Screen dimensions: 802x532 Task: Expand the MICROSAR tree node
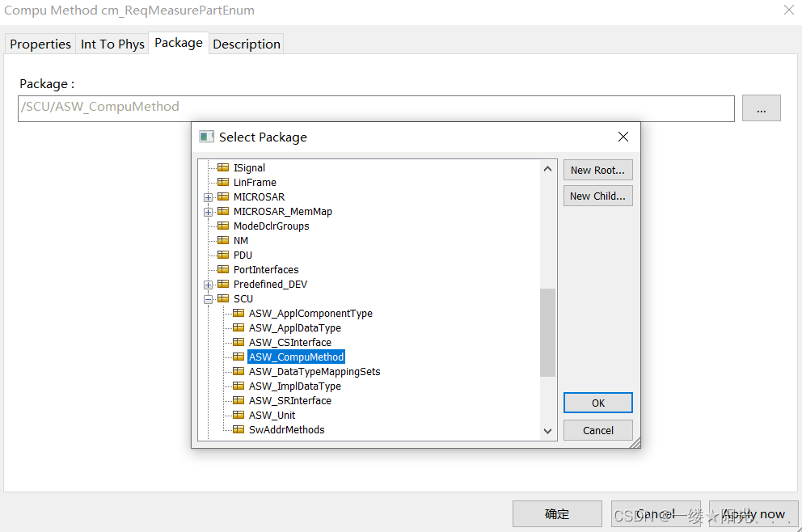[x=208, y=197]
